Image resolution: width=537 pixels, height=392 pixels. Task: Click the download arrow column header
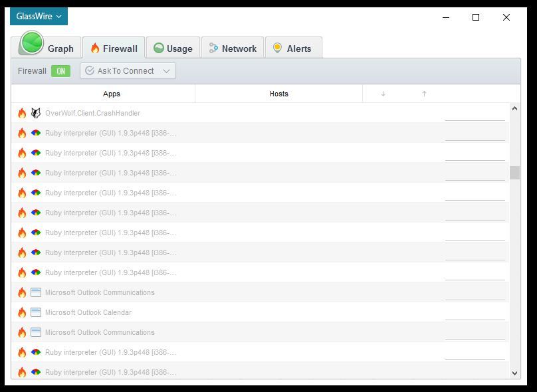[x=383, y=94]
